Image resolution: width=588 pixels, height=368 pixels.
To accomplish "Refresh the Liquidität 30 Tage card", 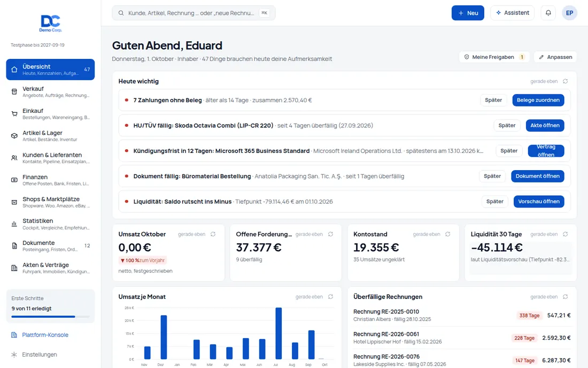I will 565,234.
